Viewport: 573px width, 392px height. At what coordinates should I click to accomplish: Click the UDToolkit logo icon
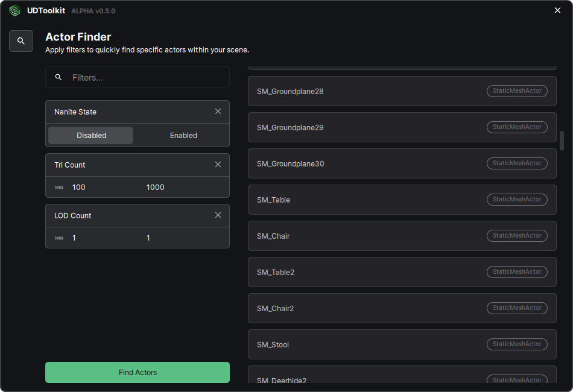tap(14, 11)
